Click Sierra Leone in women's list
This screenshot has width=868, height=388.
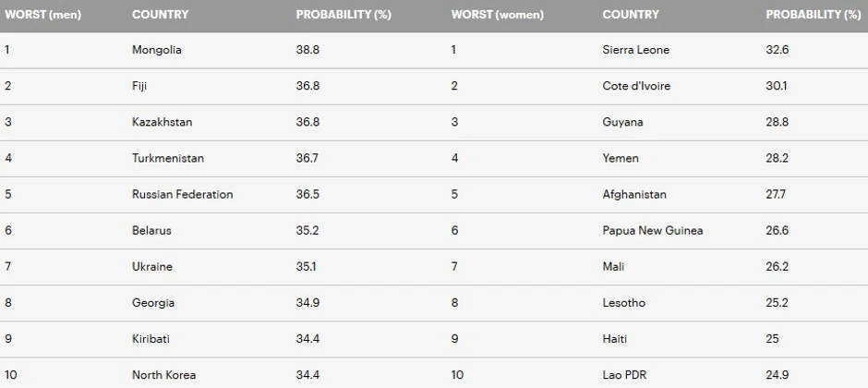635,50
